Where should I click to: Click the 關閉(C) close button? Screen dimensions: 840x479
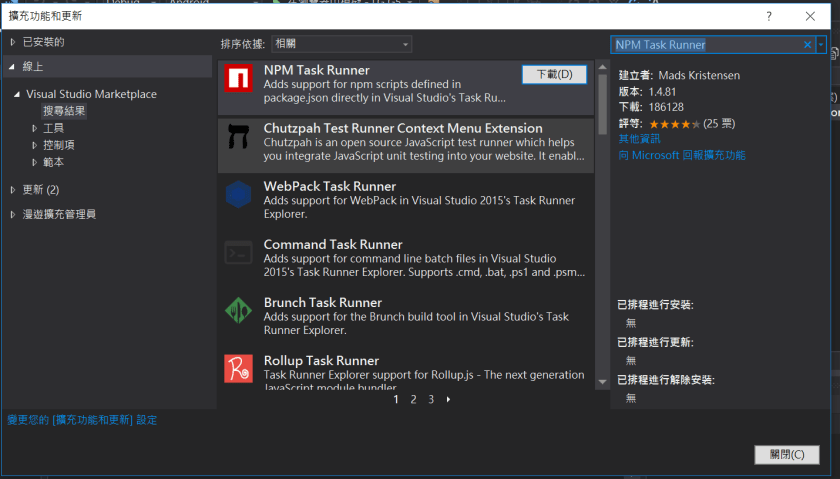(x=780, y=454)
